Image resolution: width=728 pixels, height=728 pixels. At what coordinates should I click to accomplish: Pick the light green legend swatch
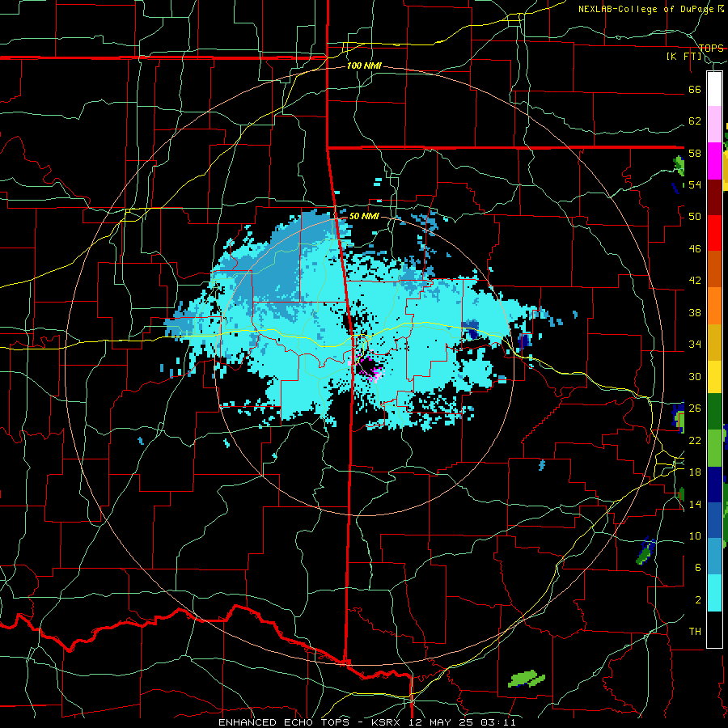(714, 448)
